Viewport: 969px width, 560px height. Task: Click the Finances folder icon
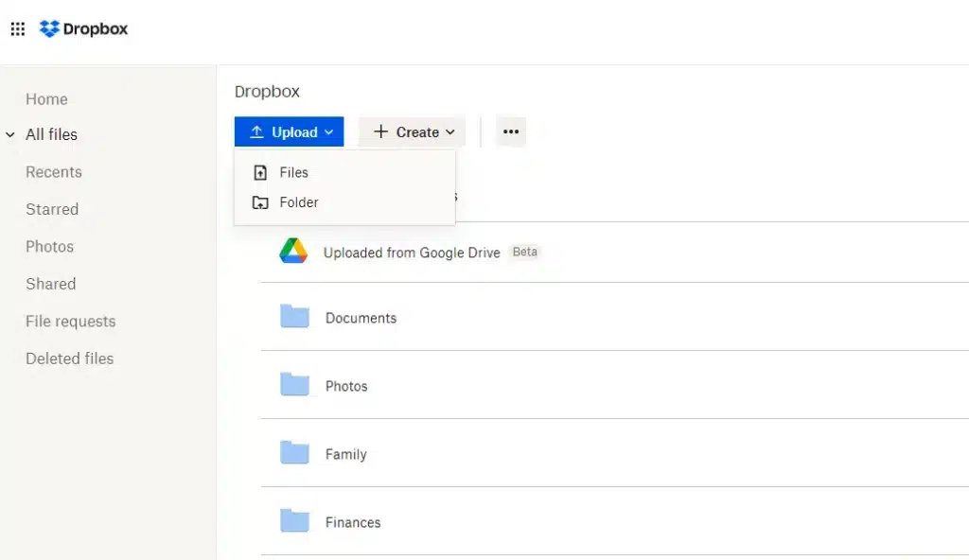(x=294, y=521)
